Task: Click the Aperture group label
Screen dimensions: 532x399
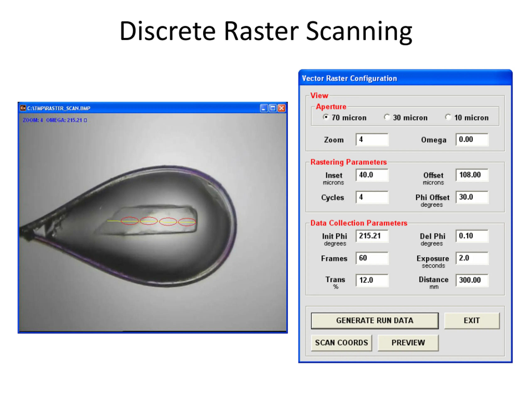Action: coord(331,107)
